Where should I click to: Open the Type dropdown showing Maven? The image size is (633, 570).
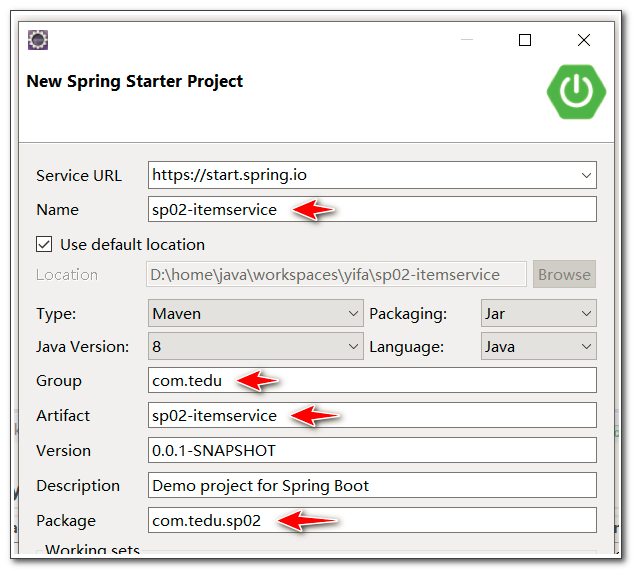click(x=256, y=313)
